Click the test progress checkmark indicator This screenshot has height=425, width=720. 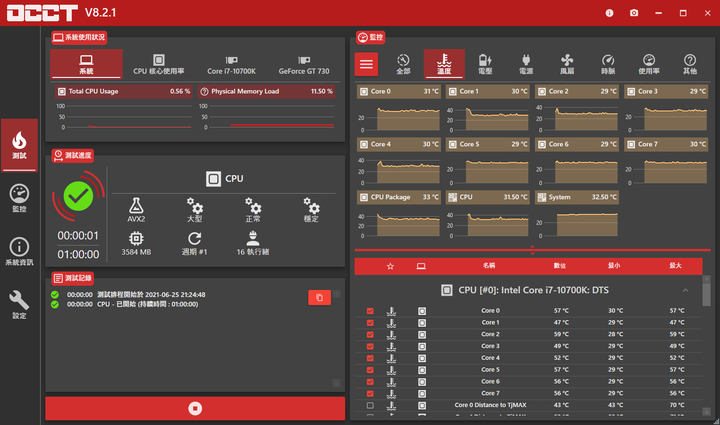pos(78,196)
